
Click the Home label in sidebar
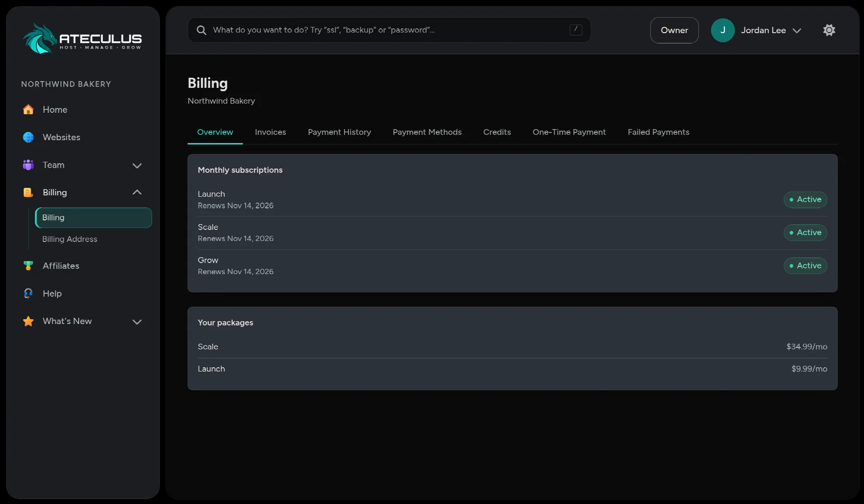(55, 109)
